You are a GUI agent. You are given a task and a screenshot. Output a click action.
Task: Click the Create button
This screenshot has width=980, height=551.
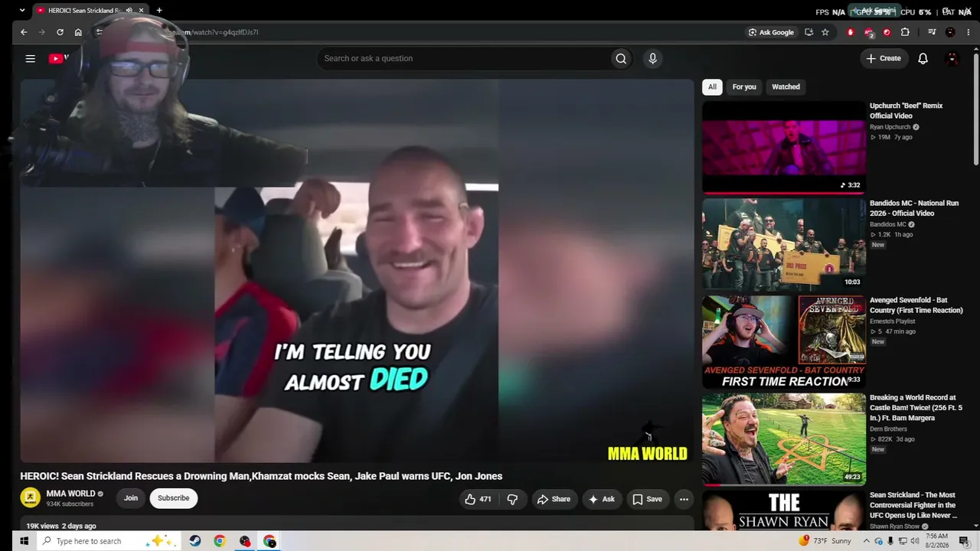[884, 58]
